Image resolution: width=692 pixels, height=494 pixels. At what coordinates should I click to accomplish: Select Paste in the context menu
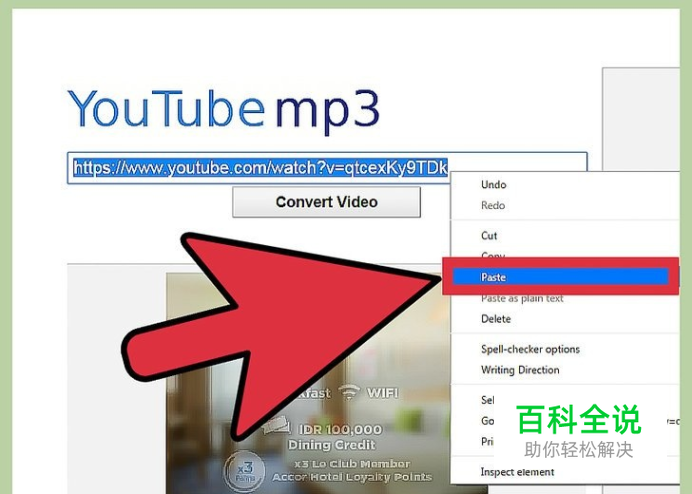(560, 277)
